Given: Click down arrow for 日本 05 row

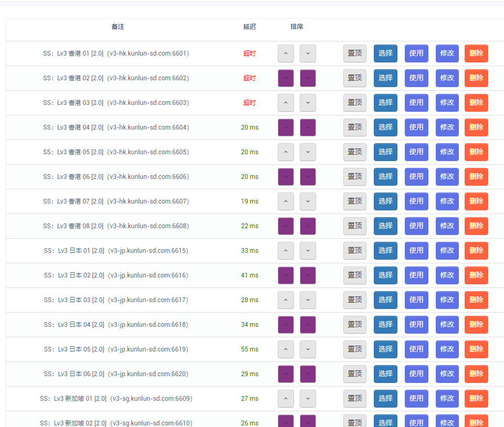Looking at the screenshot, I should coord(308,349).
